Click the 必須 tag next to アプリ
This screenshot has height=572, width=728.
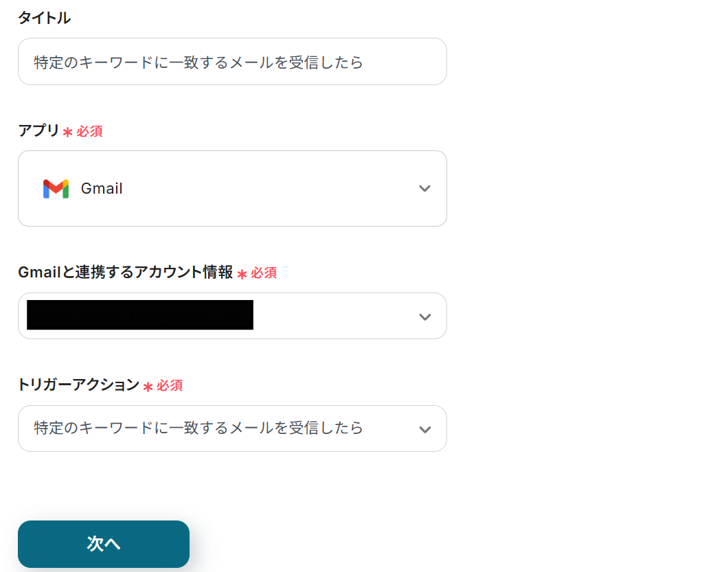pos(90,131)
